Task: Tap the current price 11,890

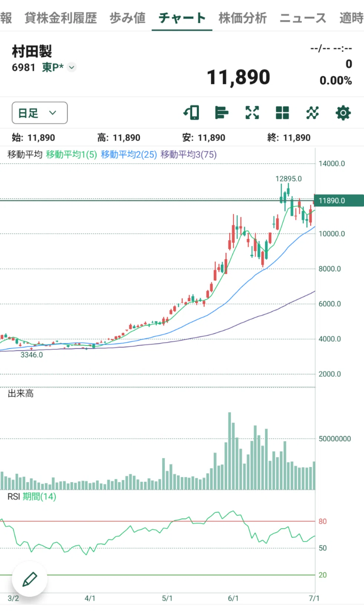Action: pyautogui.click(x=239, y=77)
